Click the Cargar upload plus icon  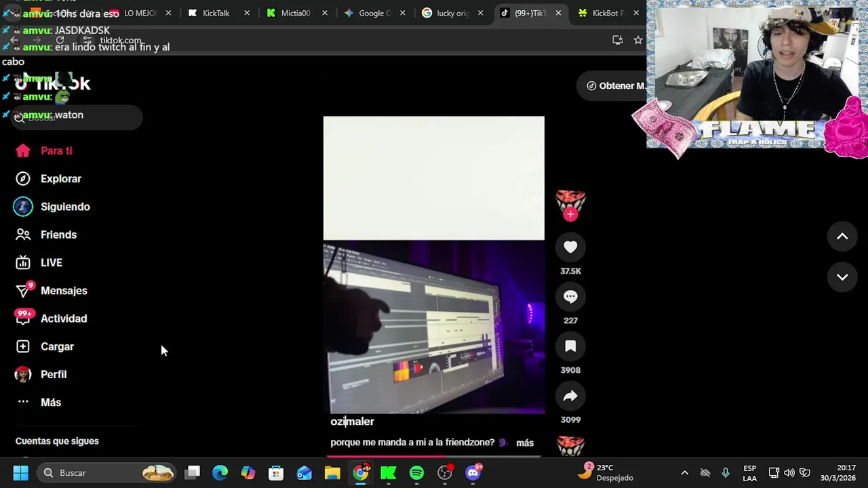[x=23, y=346]
